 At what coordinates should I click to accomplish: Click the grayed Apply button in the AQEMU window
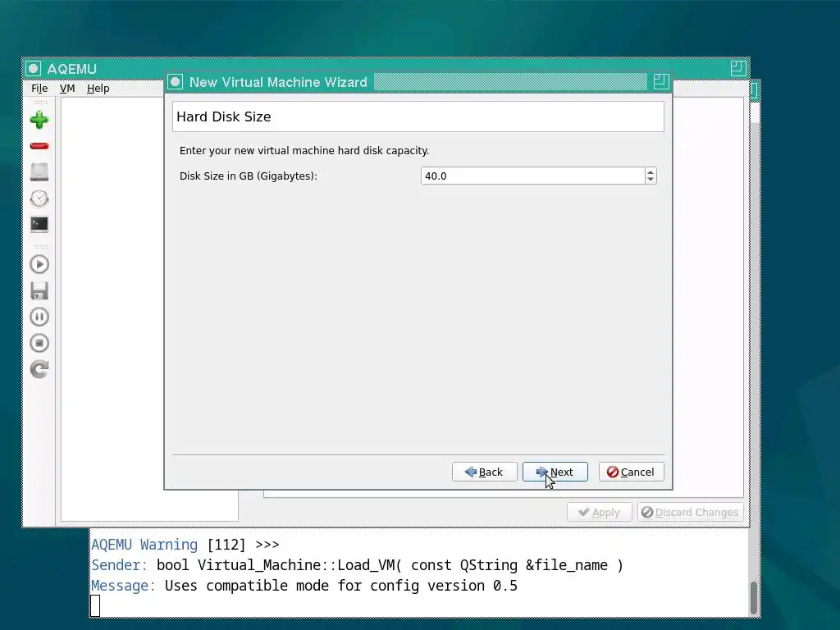tap(600, 512)
